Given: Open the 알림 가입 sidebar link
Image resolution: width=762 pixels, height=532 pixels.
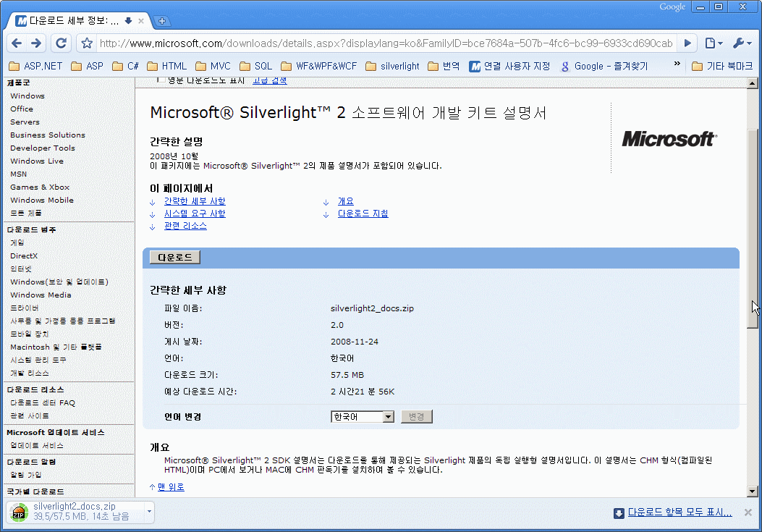Looking at the screenshot, I should [26, 475].
